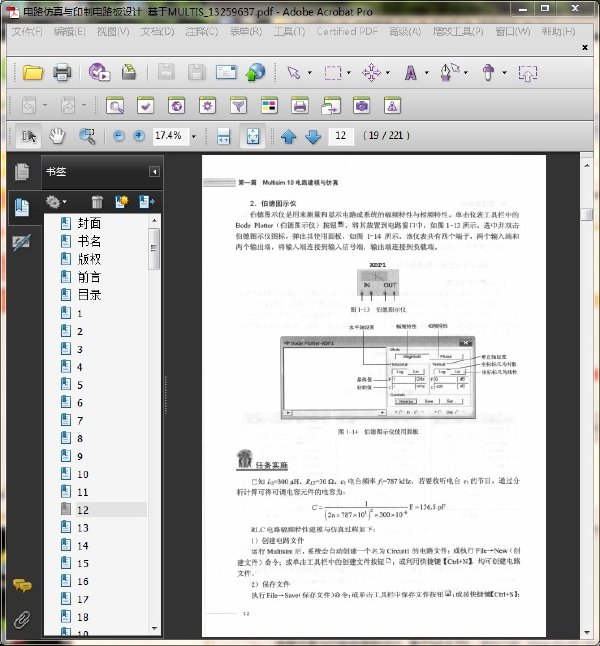The width and height of the screenshot is (600, 646).
Task: Go to bookmark 7
Action: click(x=80, y=421)
